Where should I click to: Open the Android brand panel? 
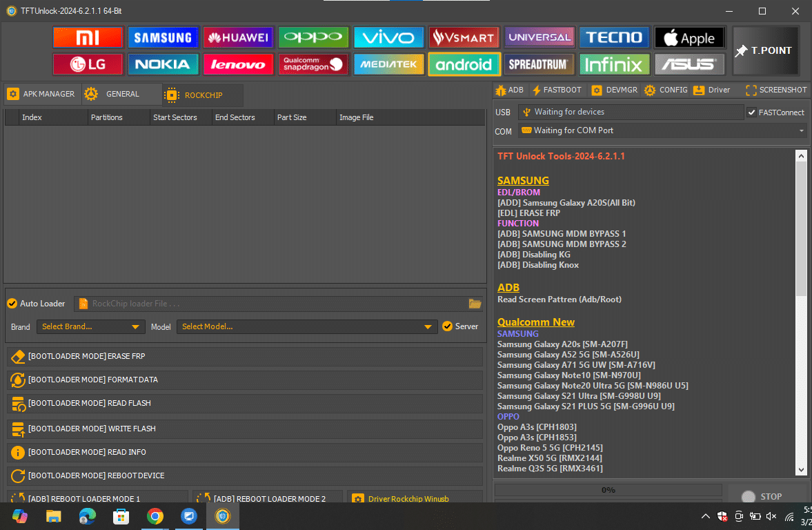(464, 64)
